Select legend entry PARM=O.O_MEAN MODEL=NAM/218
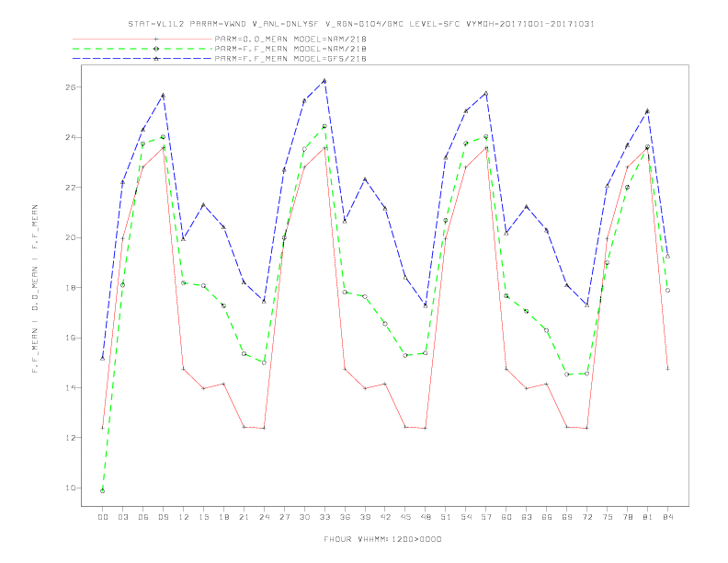 (x=290, y=39)
